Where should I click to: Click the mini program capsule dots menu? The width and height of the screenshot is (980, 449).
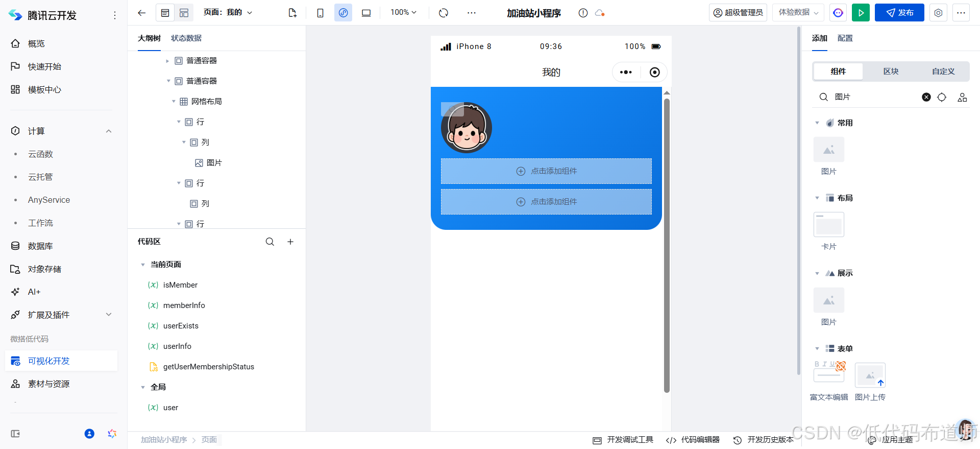pos(626,73)
